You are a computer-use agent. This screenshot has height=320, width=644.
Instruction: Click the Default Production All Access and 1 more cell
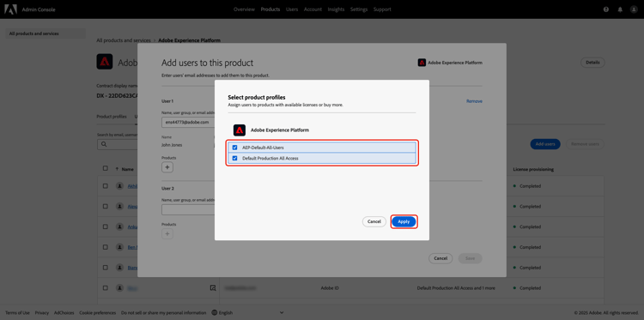pos(456,288)
